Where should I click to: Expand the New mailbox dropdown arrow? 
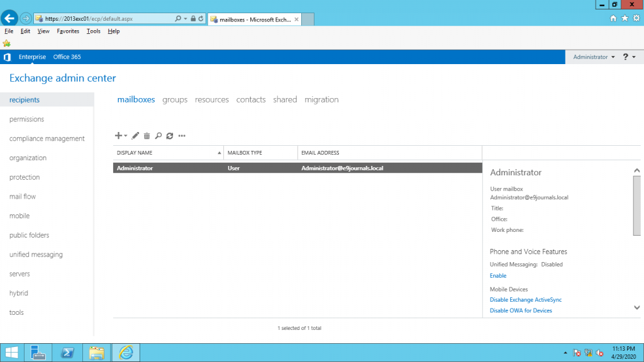pos(126,136)
